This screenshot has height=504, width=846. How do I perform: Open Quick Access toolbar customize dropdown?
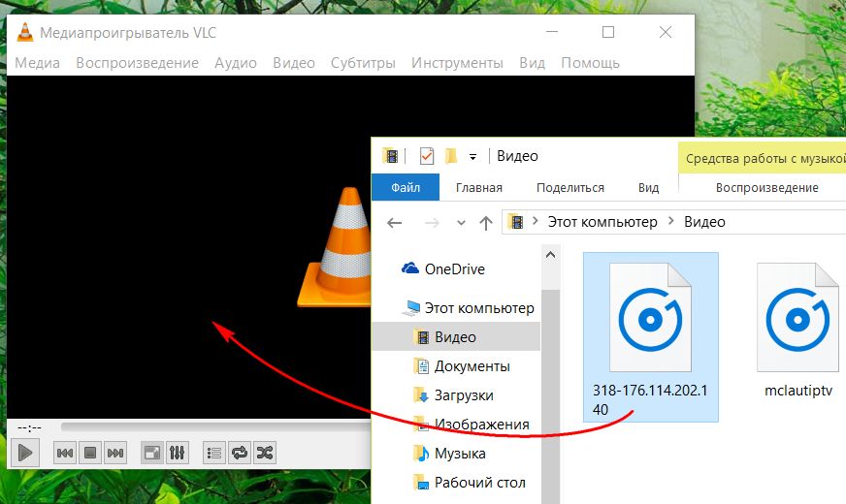472,157
